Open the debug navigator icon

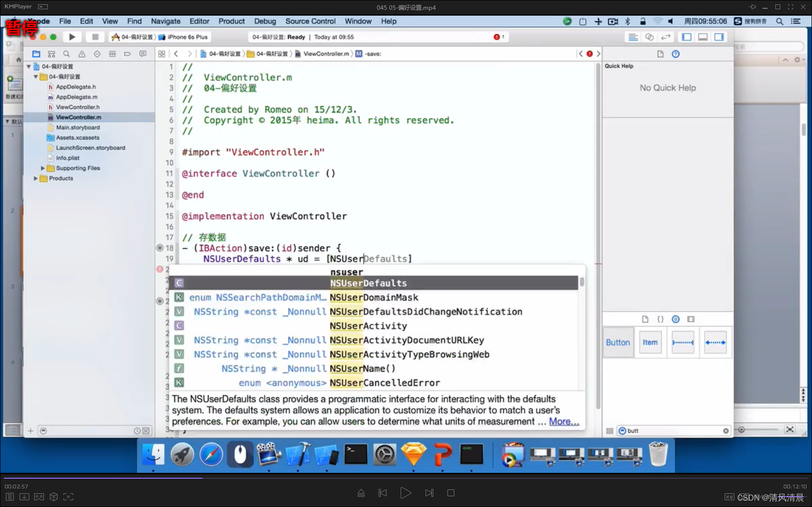(112, 54)
